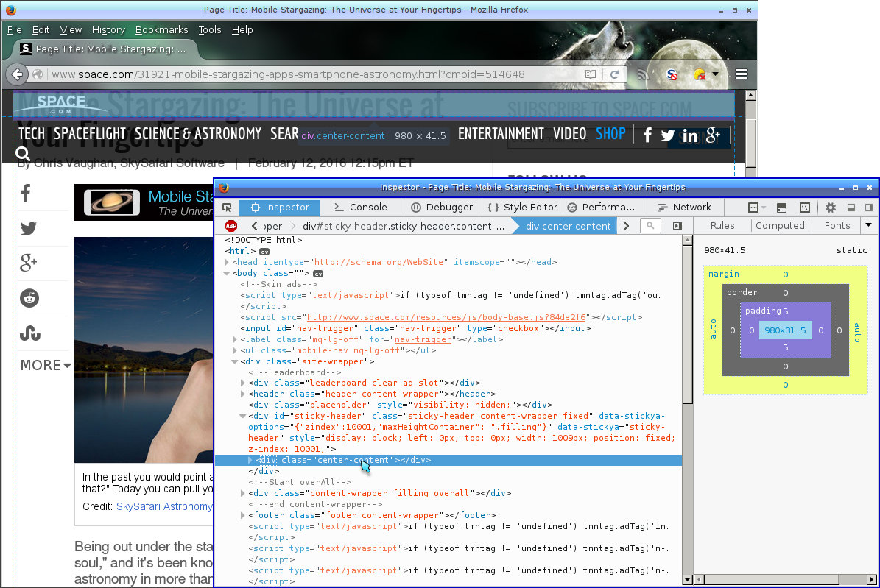Viewport: 880px width, 588px height.
Task: Open the Rules sidebar tab
Action: [722, 225]
